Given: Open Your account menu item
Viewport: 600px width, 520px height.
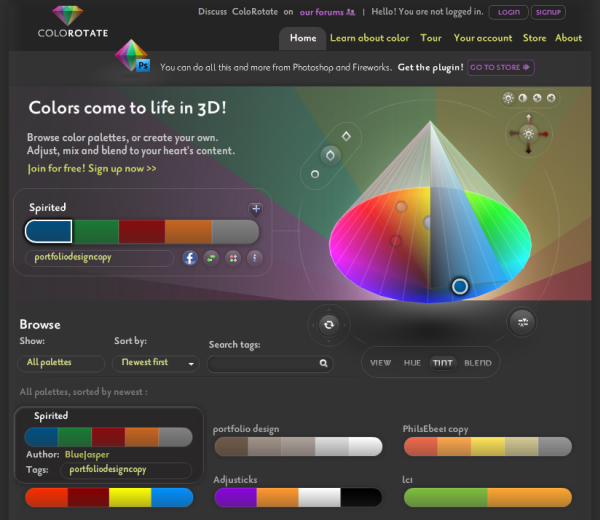Looking at the screenshot, I should pos(483,38).
